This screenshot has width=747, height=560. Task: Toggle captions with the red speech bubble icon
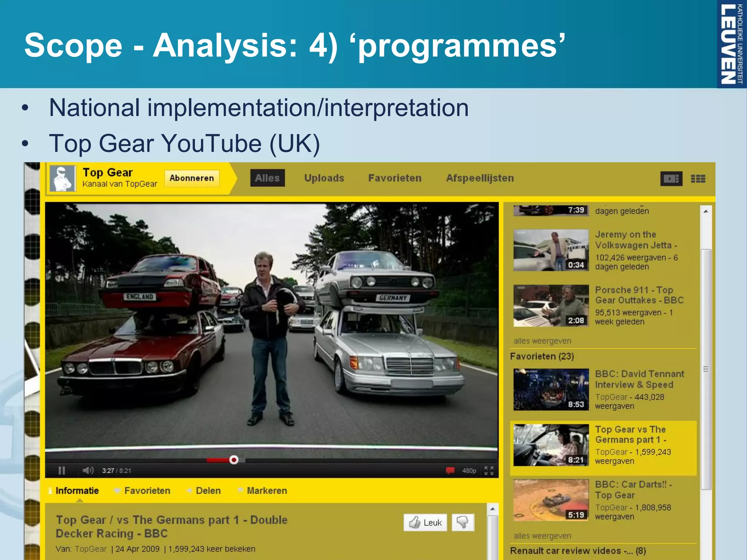450,471
